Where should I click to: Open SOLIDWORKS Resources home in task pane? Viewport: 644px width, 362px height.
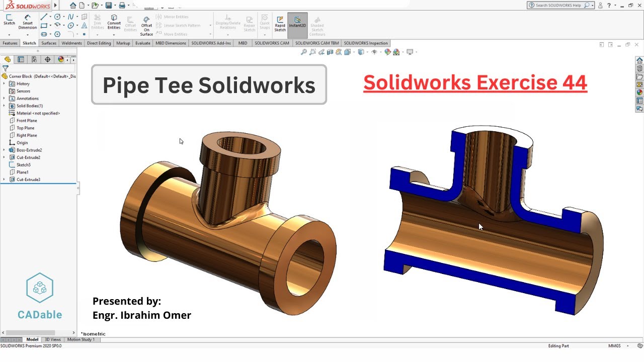639,60
